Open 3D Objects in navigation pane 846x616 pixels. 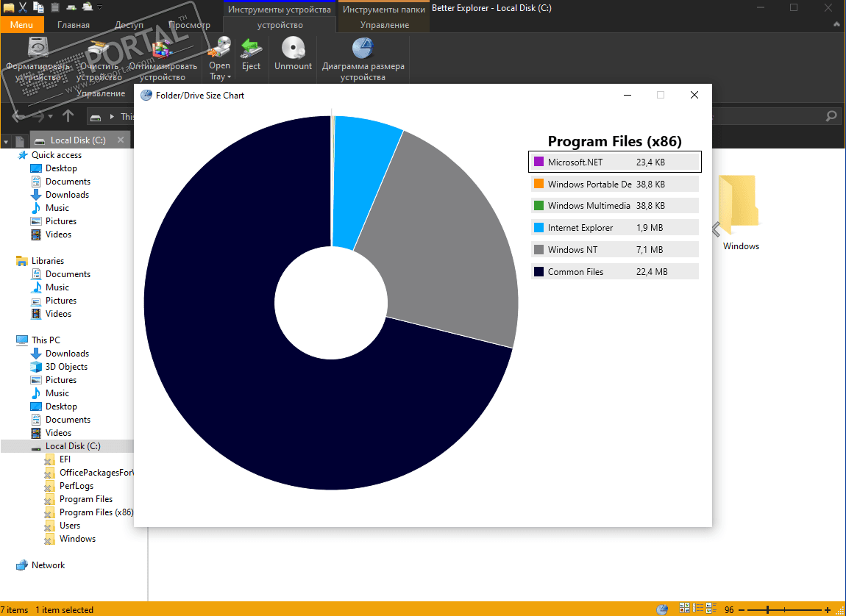click(65, 367)
